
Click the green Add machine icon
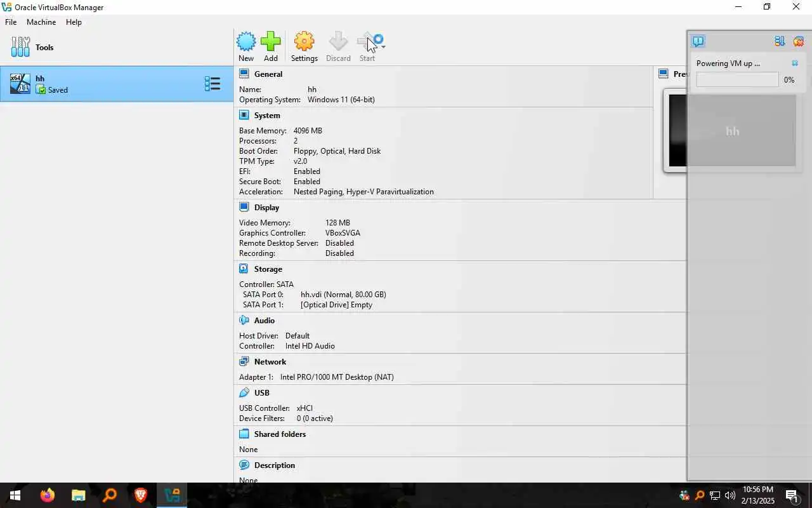[271, 42]
